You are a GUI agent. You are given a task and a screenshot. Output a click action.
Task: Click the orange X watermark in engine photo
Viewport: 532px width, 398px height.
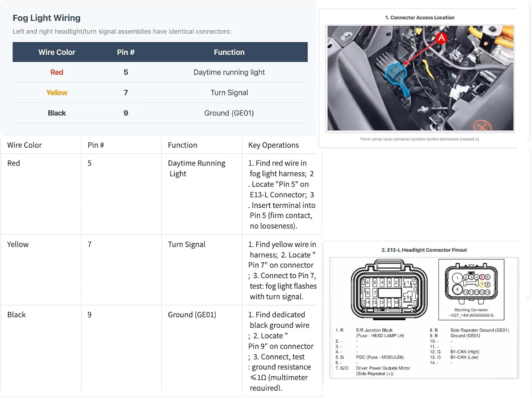[482, 125]
